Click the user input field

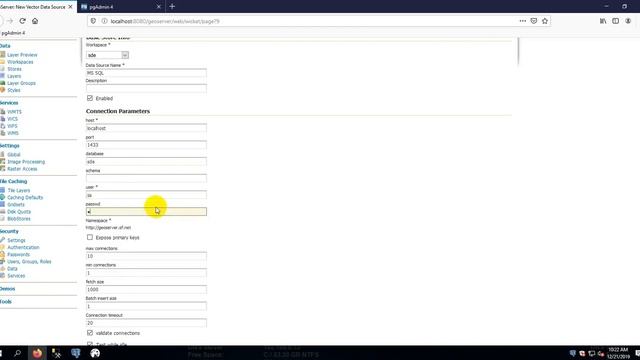pos(146,195)
